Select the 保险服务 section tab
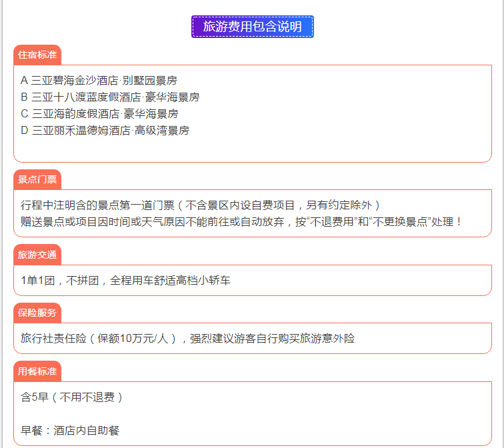This screenshot has height=448, width=504. click(37, 312)
